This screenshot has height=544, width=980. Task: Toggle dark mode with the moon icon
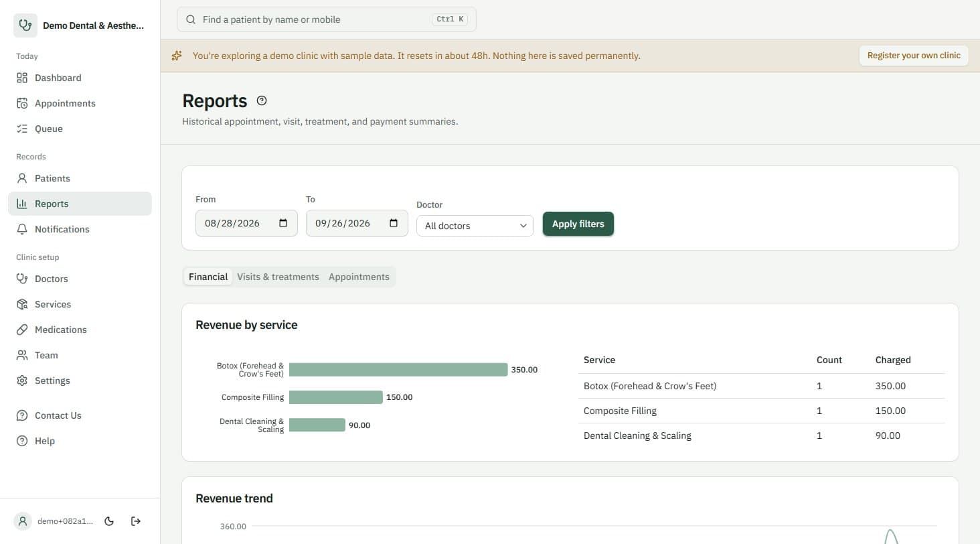tap(110, 521)
